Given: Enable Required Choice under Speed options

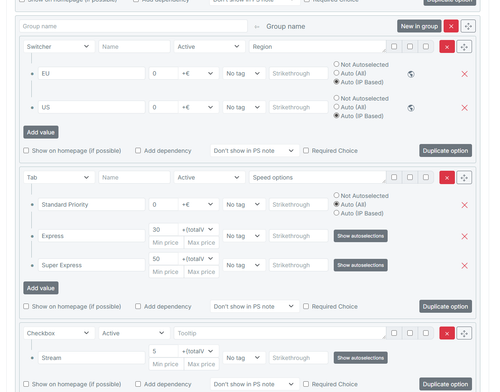Looking at the screenshot, I should (306, 306).
